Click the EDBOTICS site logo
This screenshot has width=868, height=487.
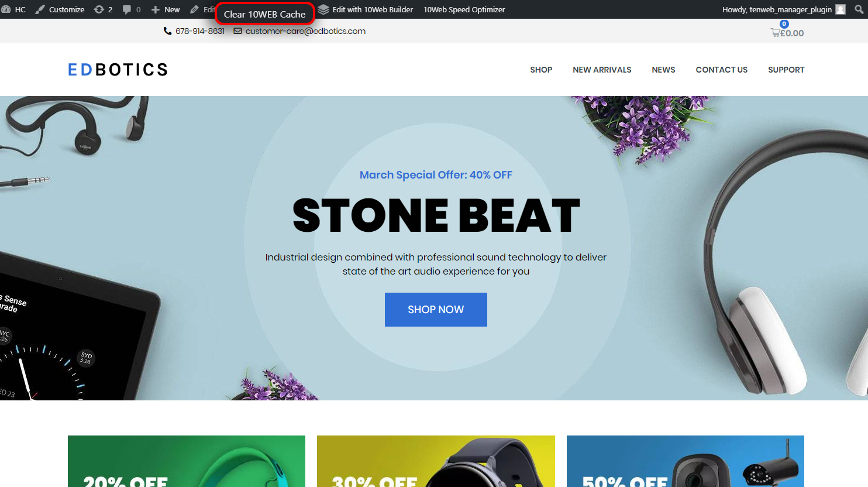coord(118,70)
